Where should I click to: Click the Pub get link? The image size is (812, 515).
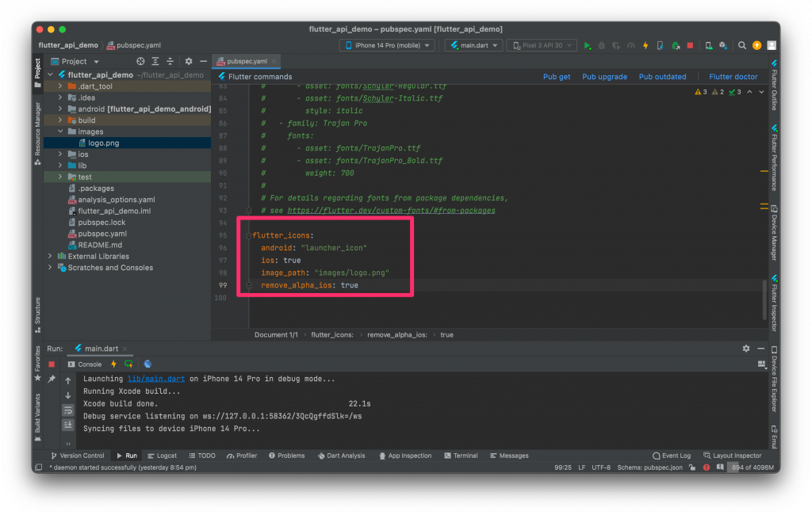click(557, 77)
